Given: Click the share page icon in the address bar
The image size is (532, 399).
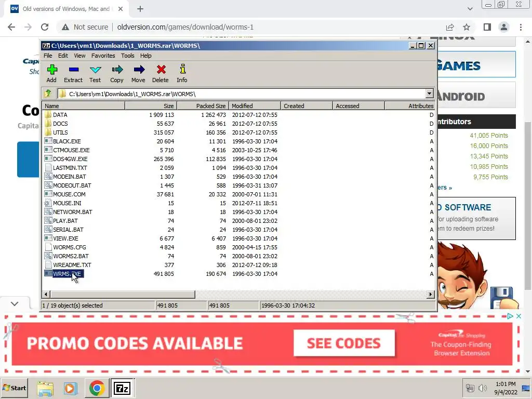Looking at the screenshot, I should 450,27.
